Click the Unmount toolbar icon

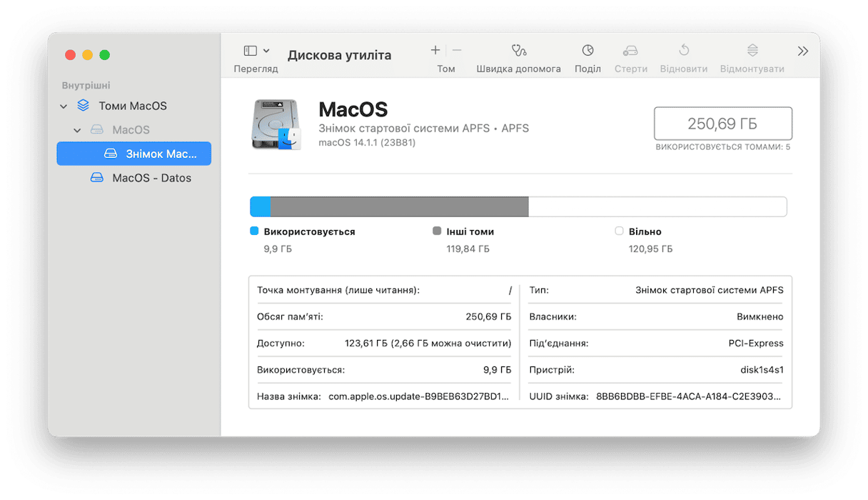pyautogui.click(x=752, y=51)
